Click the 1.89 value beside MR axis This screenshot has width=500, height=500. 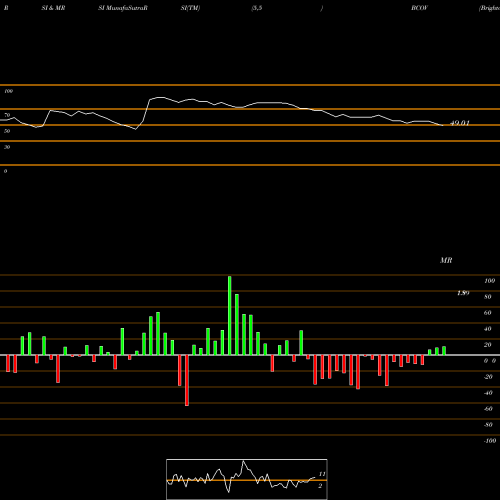[x=463, y=293]
